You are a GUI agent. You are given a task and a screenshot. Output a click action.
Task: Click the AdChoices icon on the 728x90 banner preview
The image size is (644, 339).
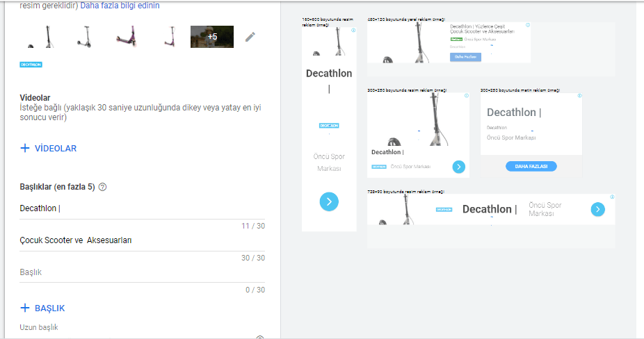612,197
